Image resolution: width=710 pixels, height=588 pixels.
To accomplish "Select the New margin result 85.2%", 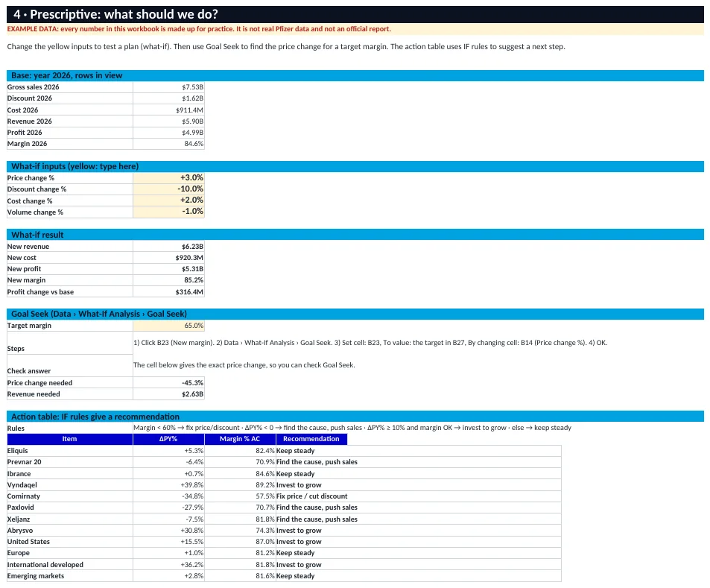I will [x=168, y=280].
